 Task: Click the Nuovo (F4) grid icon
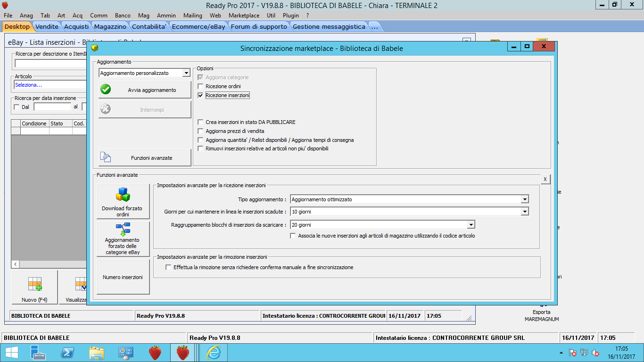click(x=35, y=284)
